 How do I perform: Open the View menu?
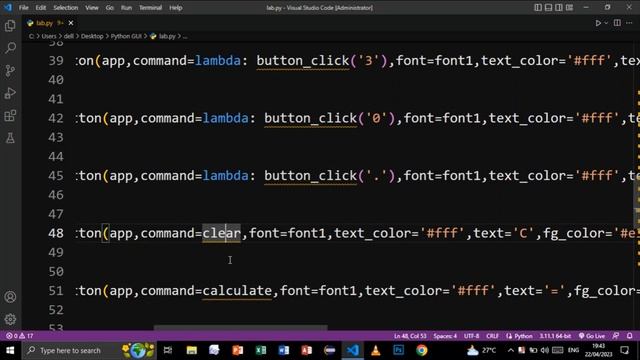tap(91, 8)
